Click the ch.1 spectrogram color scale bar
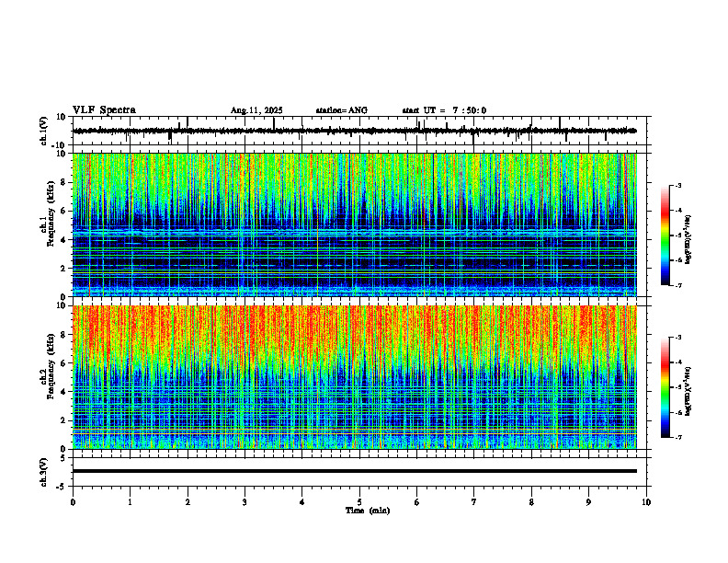Viewport: 728px width, 563px height. tap(665, 236)
